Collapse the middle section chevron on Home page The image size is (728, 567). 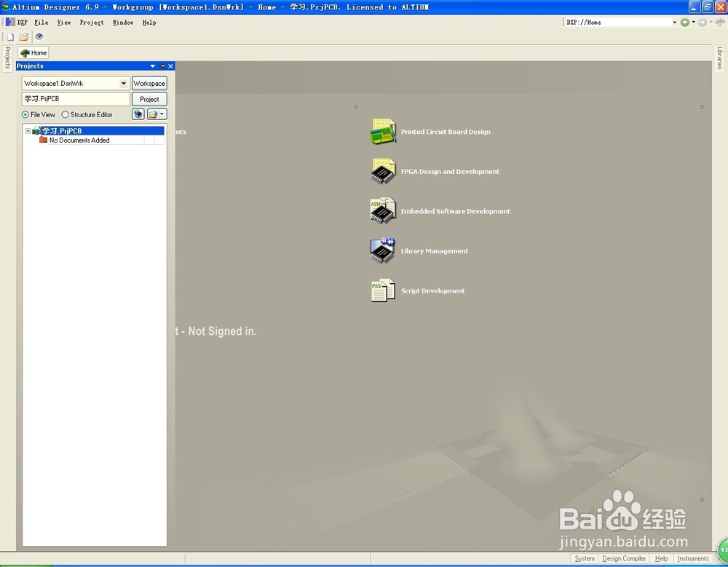(x=356, y=107)
